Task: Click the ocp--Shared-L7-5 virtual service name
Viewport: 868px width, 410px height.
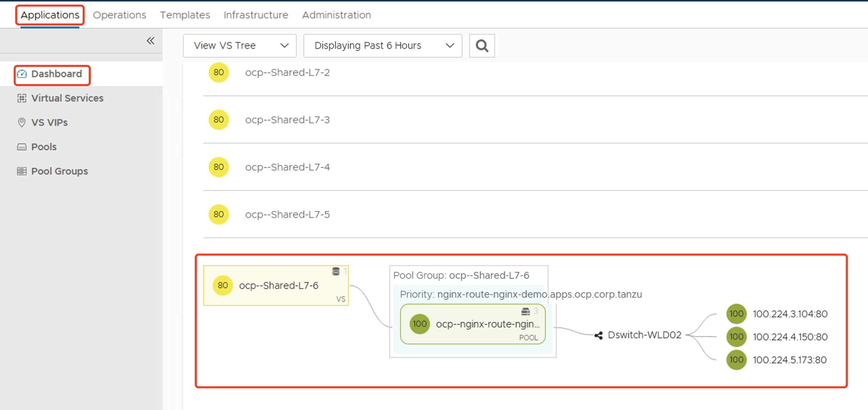Action: (x=287, y=214)
